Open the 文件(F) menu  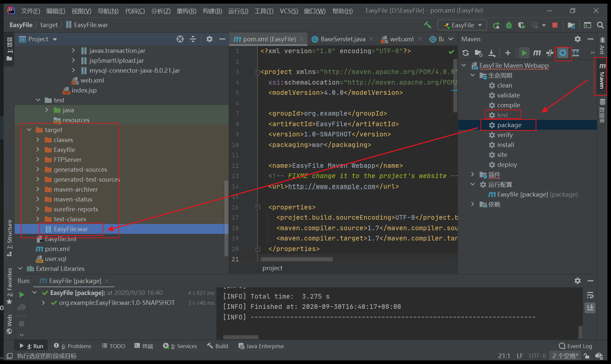[x=30, y=11]
